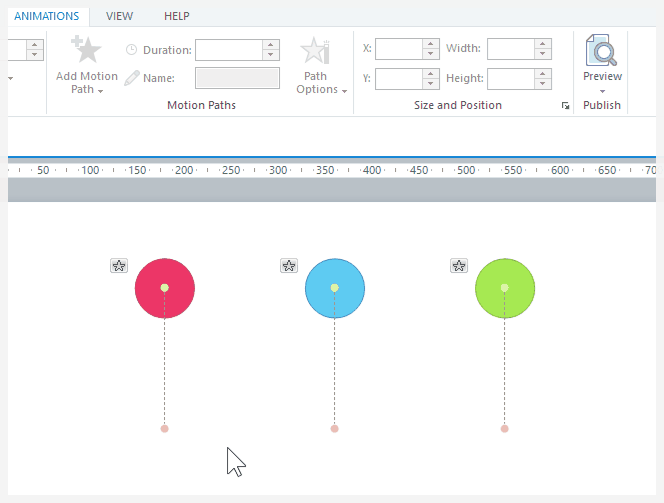Decrease Height using the down arrow
664x503 pixels.
pos(542,84)
